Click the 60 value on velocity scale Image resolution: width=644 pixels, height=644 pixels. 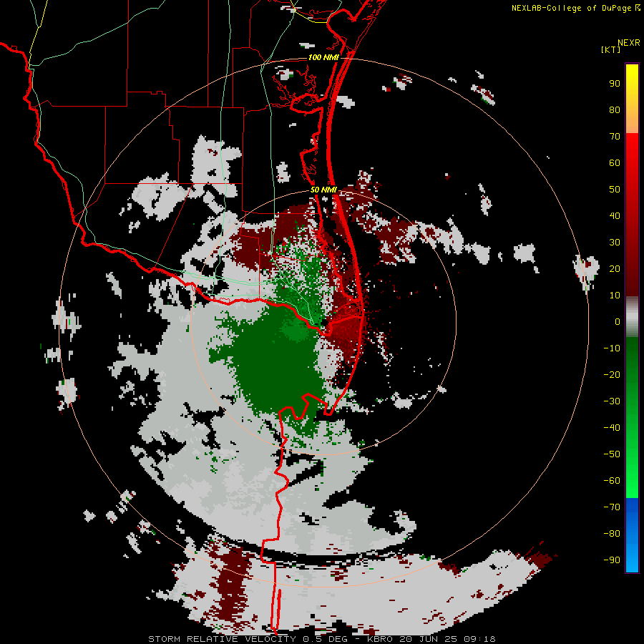pos(615,163)
